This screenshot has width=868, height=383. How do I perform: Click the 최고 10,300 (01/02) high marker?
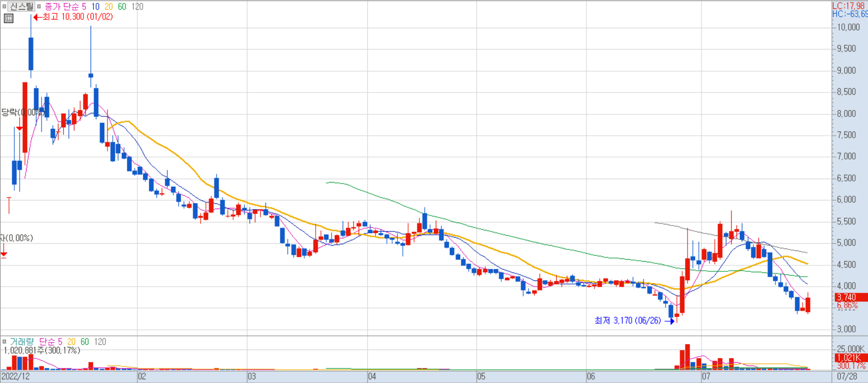73,17
